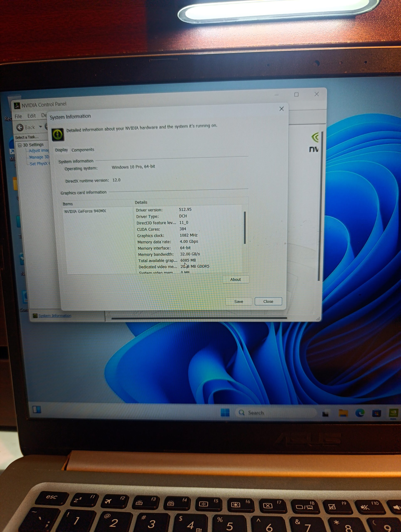401x532 pixels.
Task: Open Microsoft Store from taskbar
Action: point(376,413)
